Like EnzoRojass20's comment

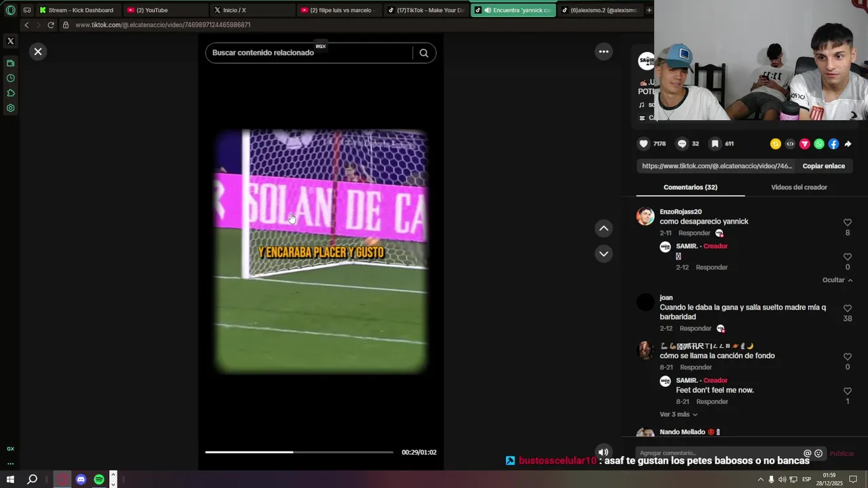click(x=848, y=222)
